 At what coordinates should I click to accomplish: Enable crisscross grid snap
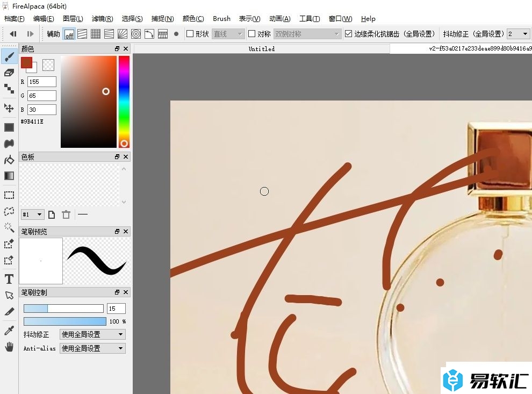click(96, 34)
